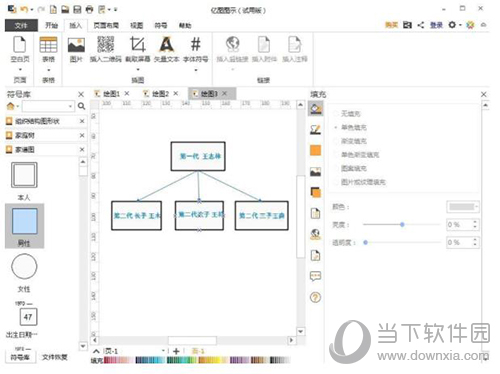Expand the 空白页 dropdown arrow

(x=20, y=70)
